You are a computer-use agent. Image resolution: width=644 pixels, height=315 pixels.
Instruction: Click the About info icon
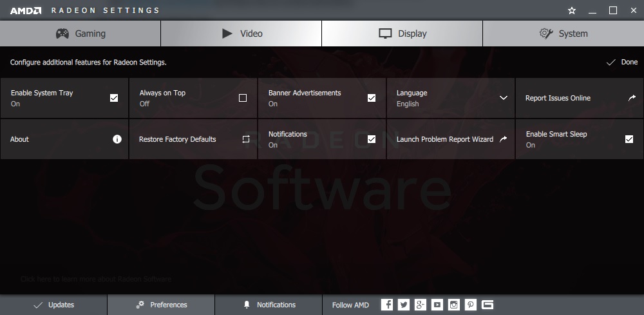click(x=117, y=139)
